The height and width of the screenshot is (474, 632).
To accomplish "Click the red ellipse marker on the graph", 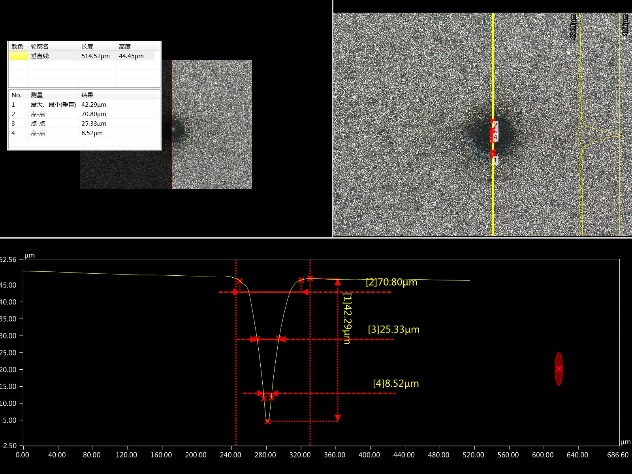I will tap(559, 369).
